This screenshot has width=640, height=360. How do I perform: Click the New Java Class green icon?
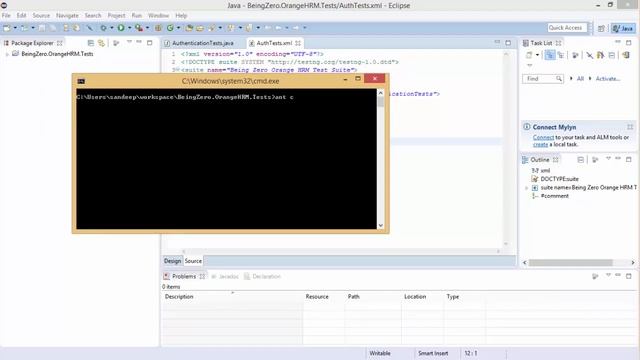tap(170, 28)
